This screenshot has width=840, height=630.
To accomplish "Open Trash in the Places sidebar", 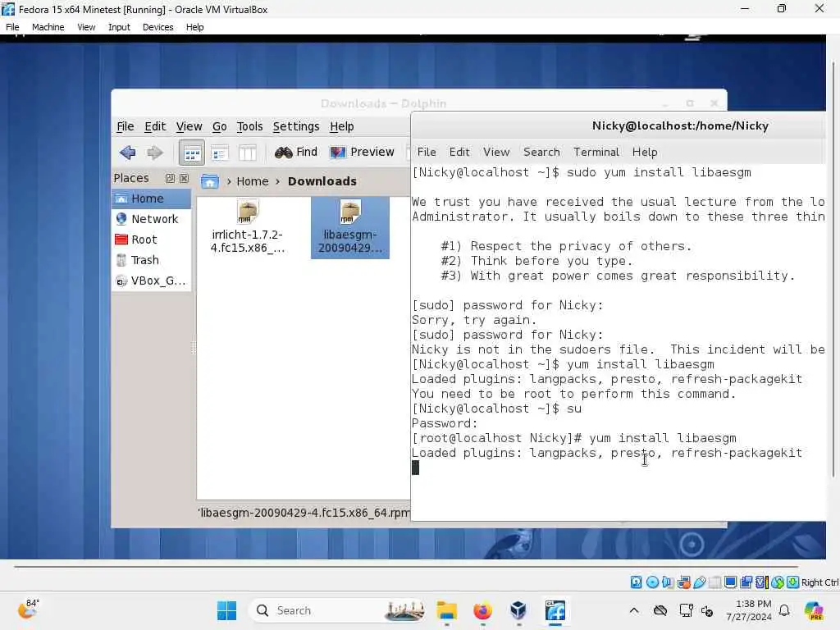I will pyautogui.click(x=151, y=260).
